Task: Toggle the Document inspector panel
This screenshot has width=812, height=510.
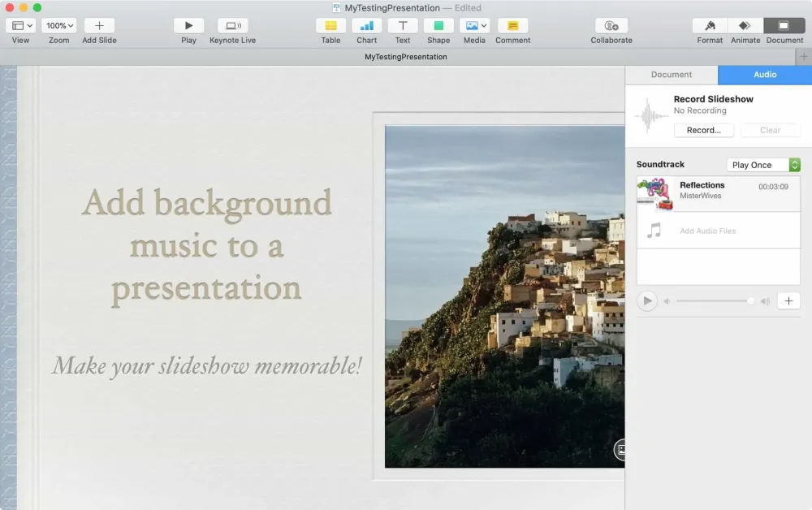Action: (x=784, y=26)
